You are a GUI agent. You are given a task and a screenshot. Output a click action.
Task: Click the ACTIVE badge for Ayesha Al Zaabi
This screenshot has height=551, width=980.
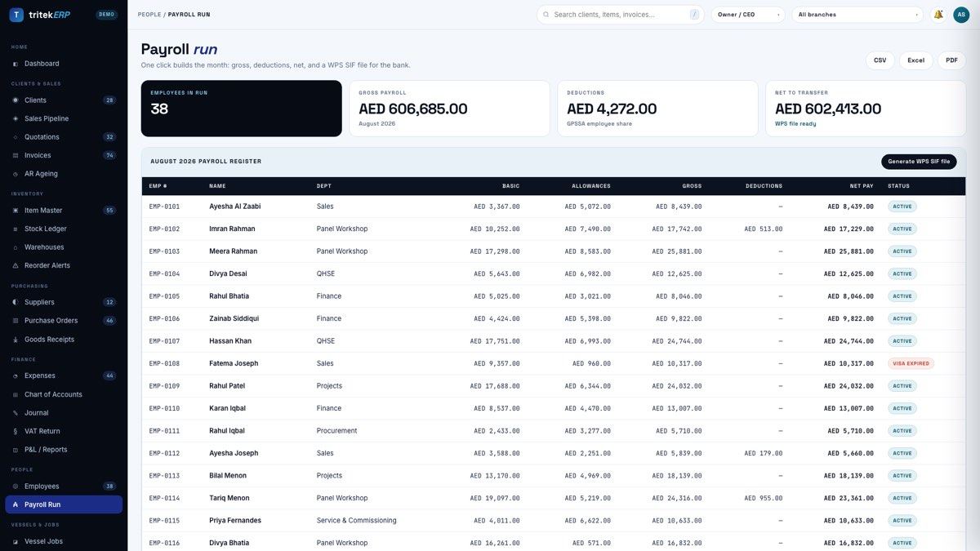tap(902, 207)
